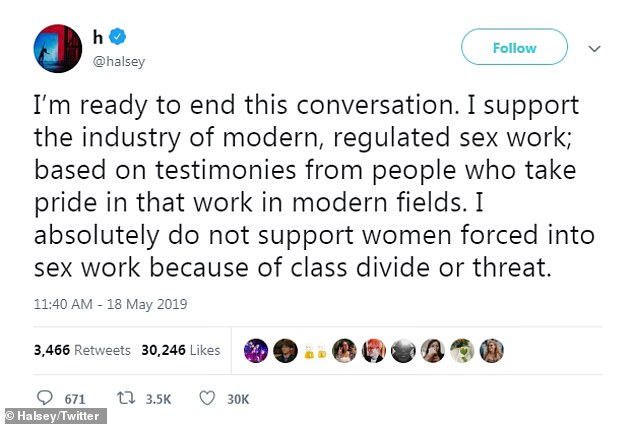Click the green-toned liker avatar
Viewport: 634px width, 424px height.
coord(461,350)
